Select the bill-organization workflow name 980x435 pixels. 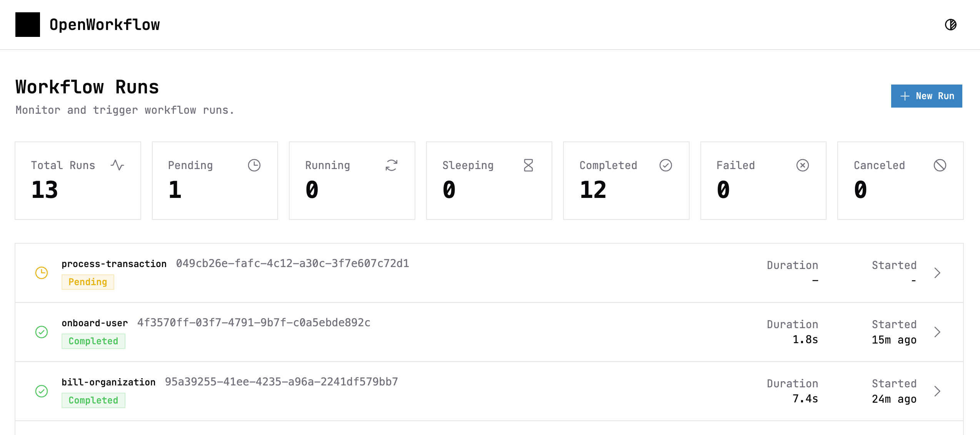[109, 382]
